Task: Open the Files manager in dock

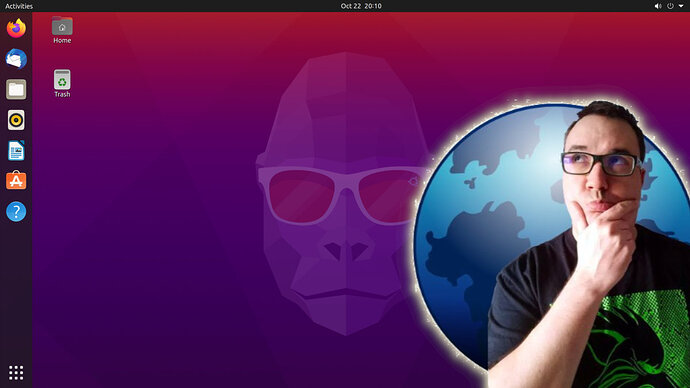Action: point(16,89)
